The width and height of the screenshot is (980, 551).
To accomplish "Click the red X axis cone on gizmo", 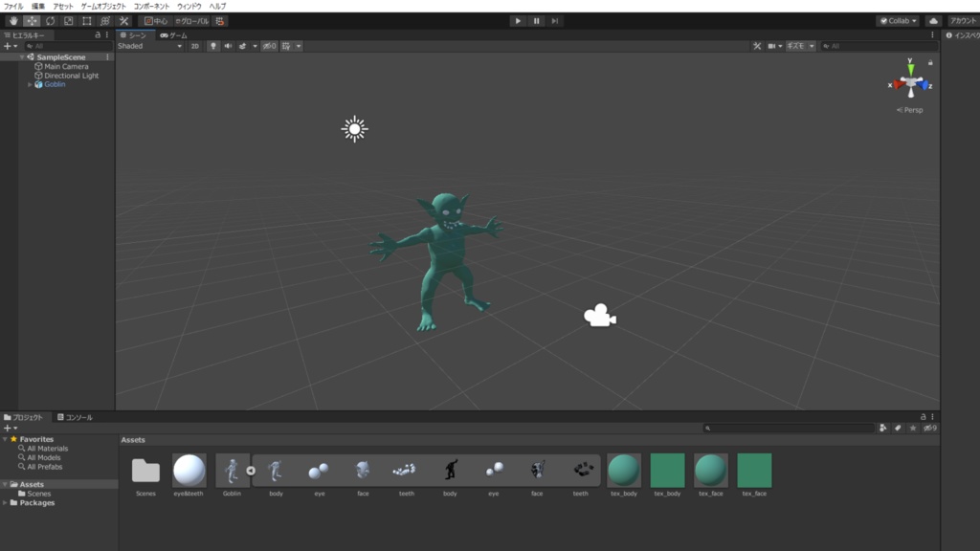I will click(899, 84).
